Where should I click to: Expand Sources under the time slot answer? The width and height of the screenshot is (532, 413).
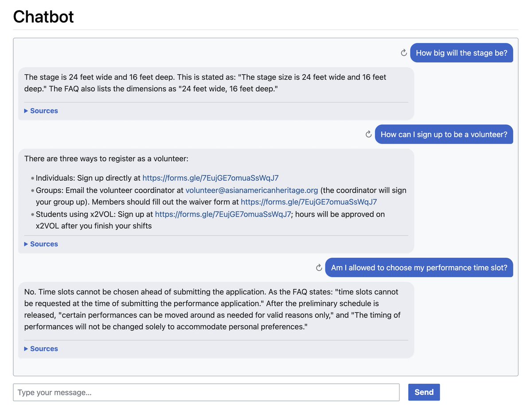(x=41, y=349)
